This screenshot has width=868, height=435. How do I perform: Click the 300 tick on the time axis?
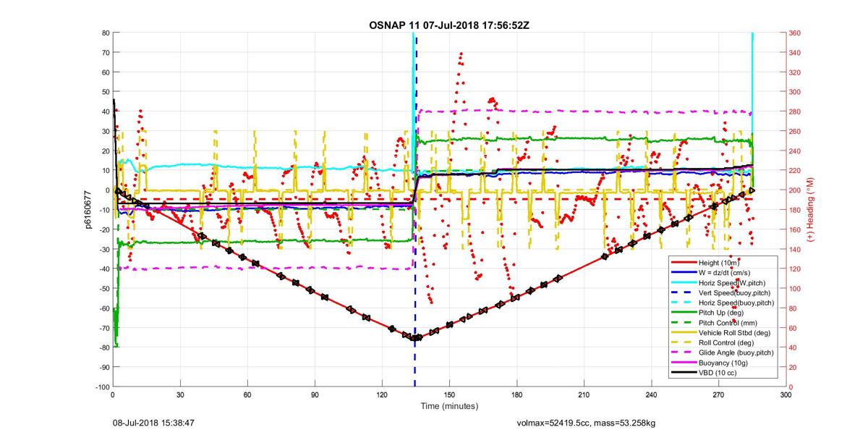coord(786,395)
